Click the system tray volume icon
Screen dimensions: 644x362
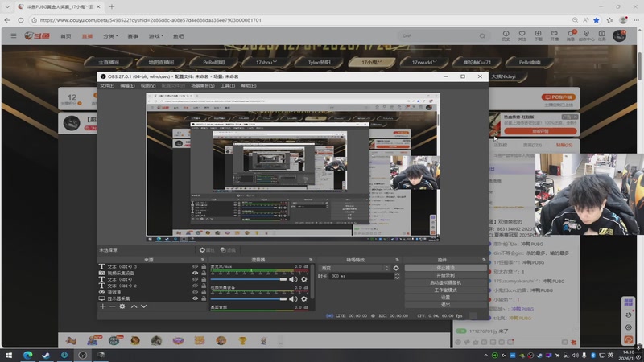click(x=575, y=355)
